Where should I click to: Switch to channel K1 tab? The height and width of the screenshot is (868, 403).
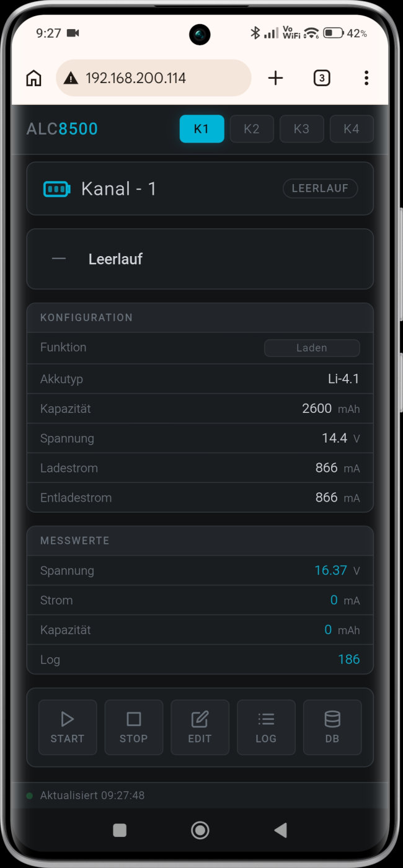201,129
